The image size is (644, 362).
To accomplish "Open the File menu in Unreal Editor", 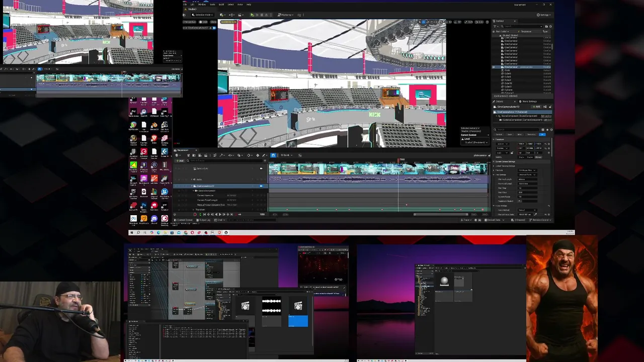I will coord(185,5).
